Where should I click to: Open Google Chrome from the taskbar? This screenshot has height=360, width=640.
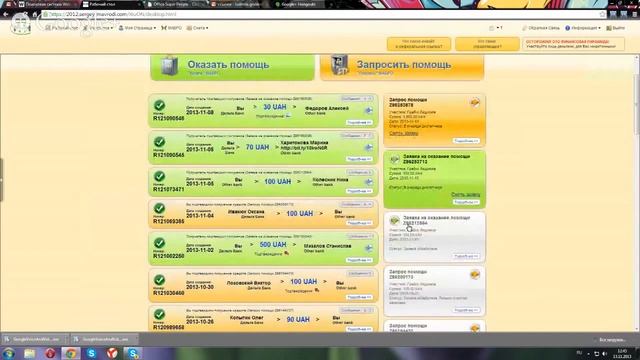click(x=71, y=353)
